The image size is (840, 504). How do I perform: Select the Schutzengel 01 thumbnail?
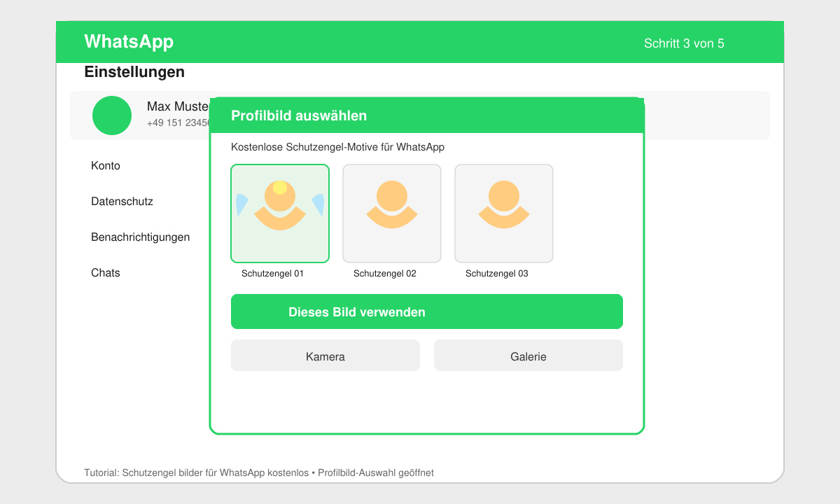click(x=280, y=213)
